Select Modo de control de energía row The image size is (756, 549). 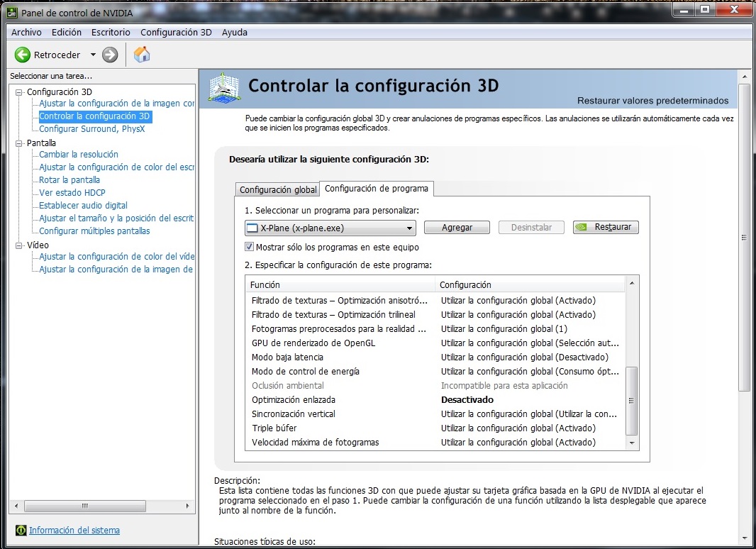(x=435, y=372)
